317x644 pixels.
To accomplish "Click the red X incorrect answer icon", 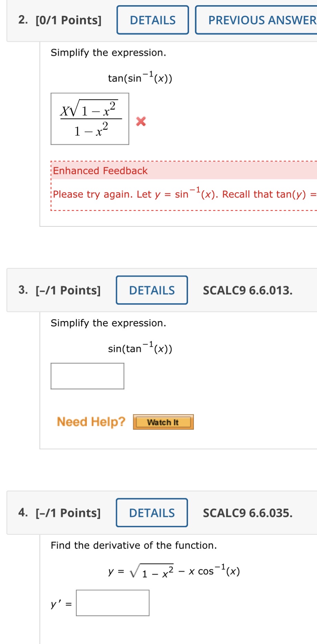I will click(x=140, y=122).
